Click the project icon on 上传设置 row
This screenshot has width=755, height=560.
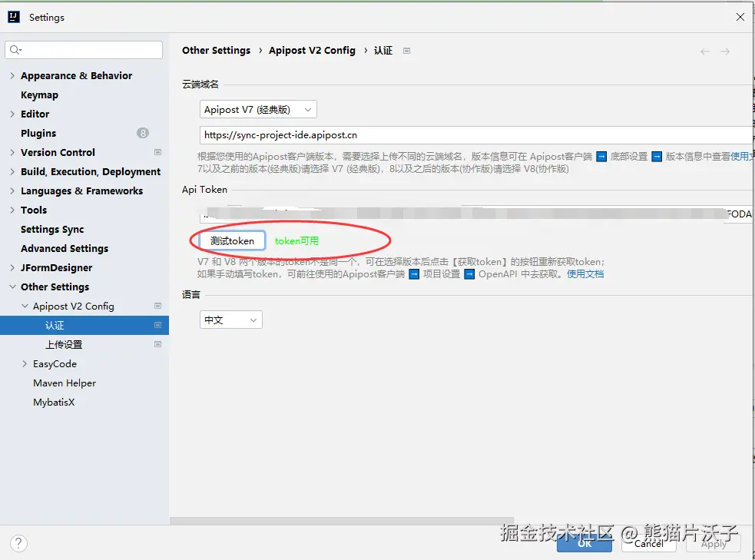[x=157, y=344]
